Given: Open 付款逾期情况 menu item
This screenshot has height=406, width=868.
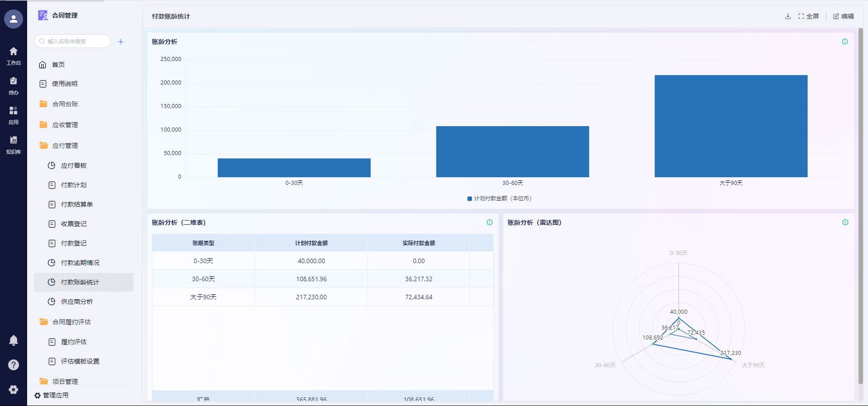Looking at the screenshot, I should point(80,263).
